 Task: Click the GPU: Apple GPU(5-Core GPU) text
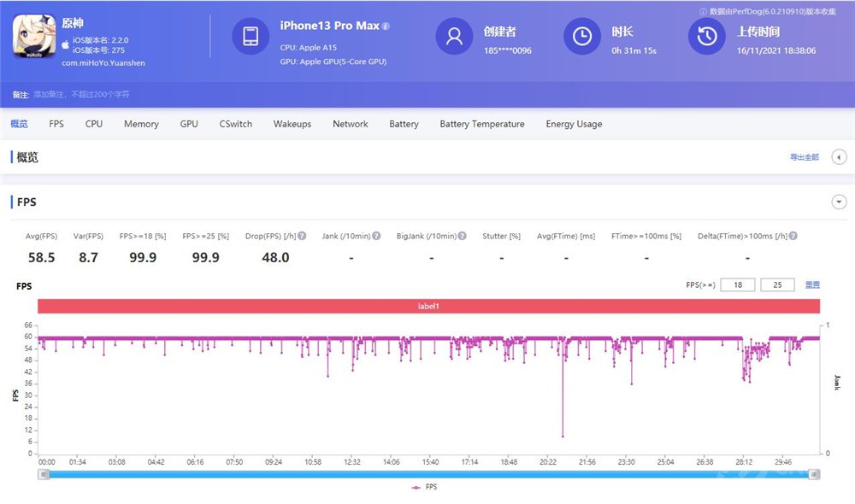333,62
